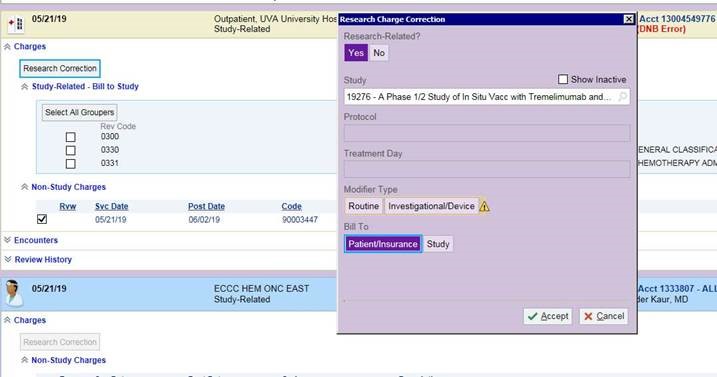Sort by the Code column header
Screen dimensions: 717x377
[291, 206]
